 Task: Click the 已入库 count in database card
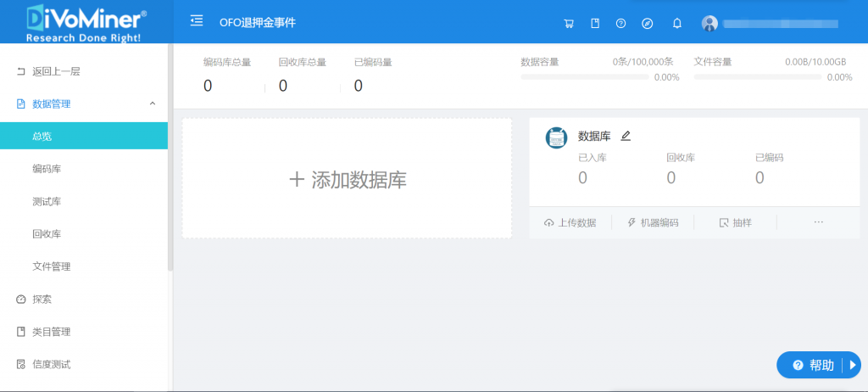point(582,177)
